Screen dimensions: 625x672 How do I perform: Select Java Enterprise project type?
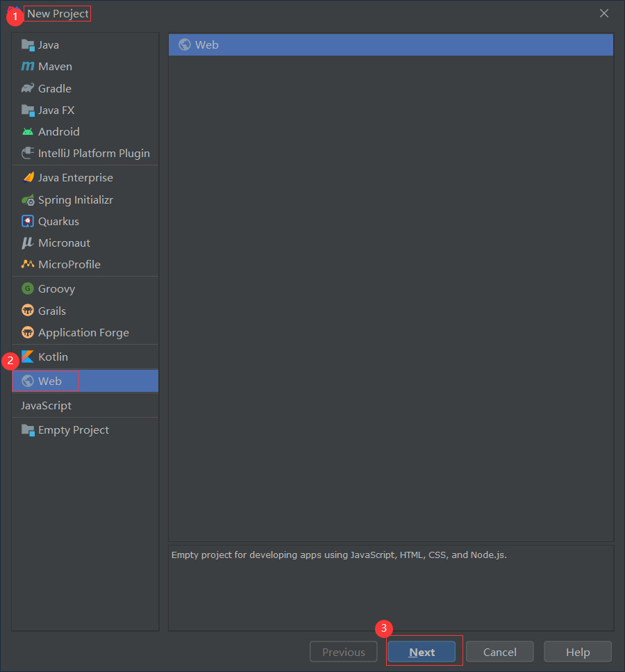coord(85,177)
